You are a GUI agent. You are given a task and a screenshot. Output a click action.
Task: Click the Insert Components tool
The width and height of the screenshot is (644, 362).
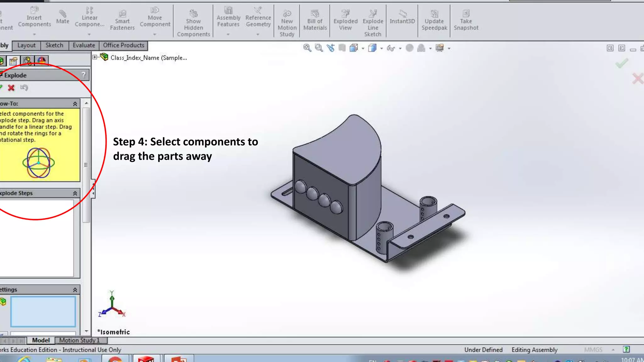[34, 17]
